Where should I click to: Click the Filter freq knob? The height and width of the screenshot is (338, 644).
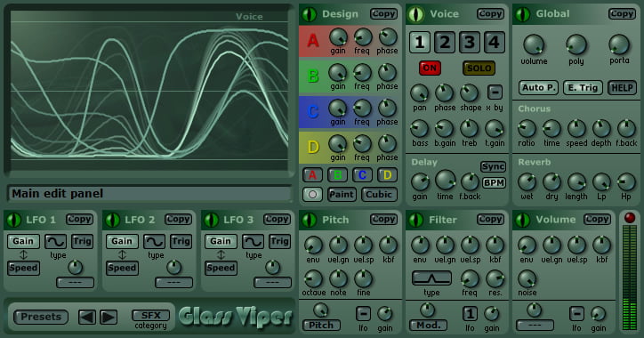[x=470, y=279]
